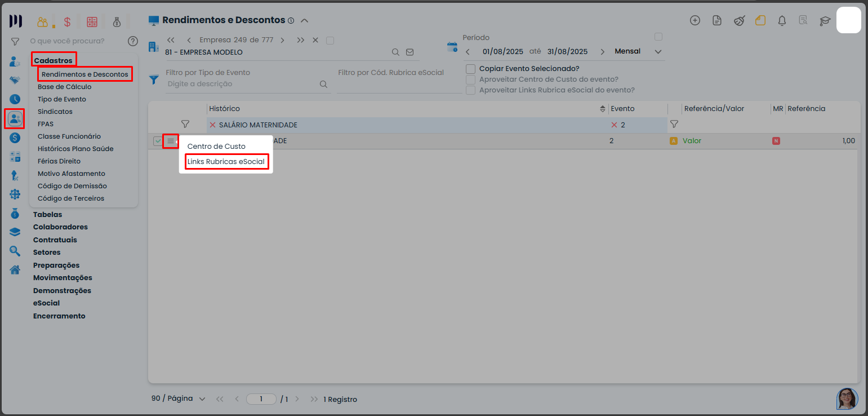
Task: Collapse the Rendimentos e Descontos header chevron
Action: pos(305,21)
